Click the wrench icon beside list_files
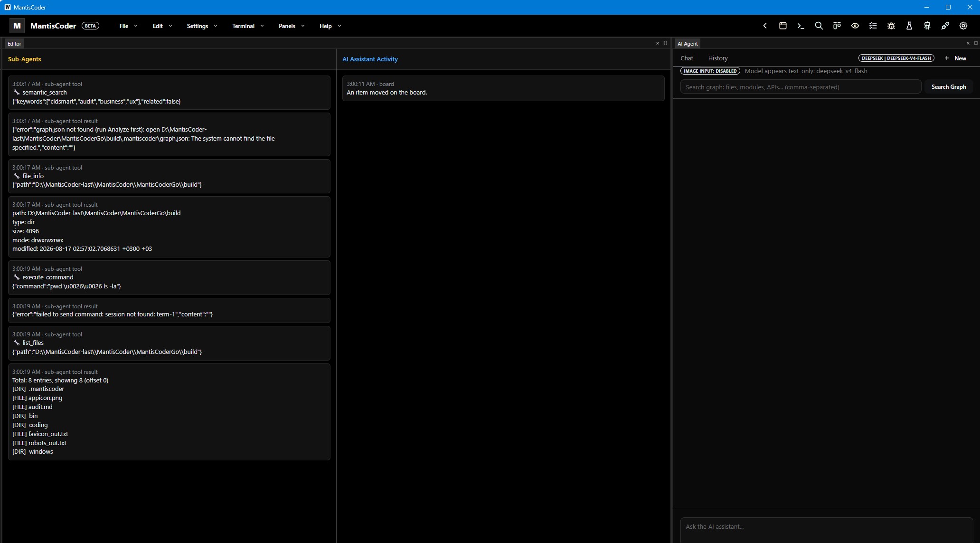Screen dimensions: 980x543 pyautogui.click(x=17, y=343)
